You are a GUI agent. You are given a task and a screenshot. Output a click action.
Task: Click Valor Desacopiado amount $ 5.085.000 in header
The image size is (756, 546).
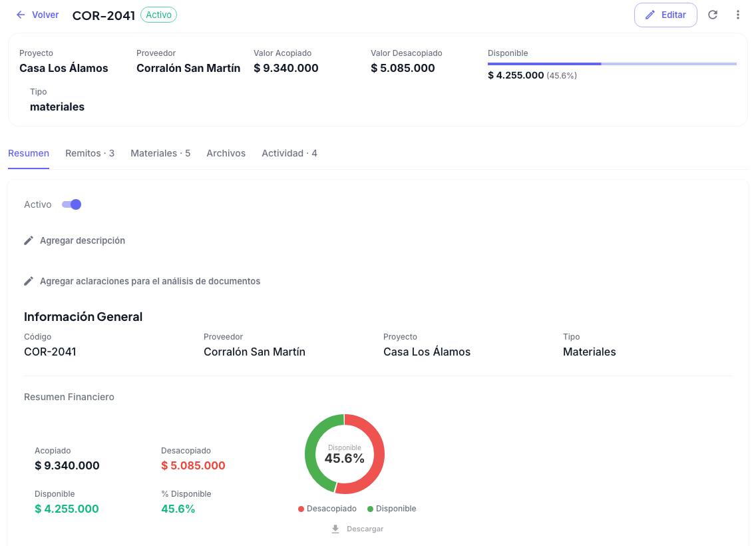(x=403, y=68)
